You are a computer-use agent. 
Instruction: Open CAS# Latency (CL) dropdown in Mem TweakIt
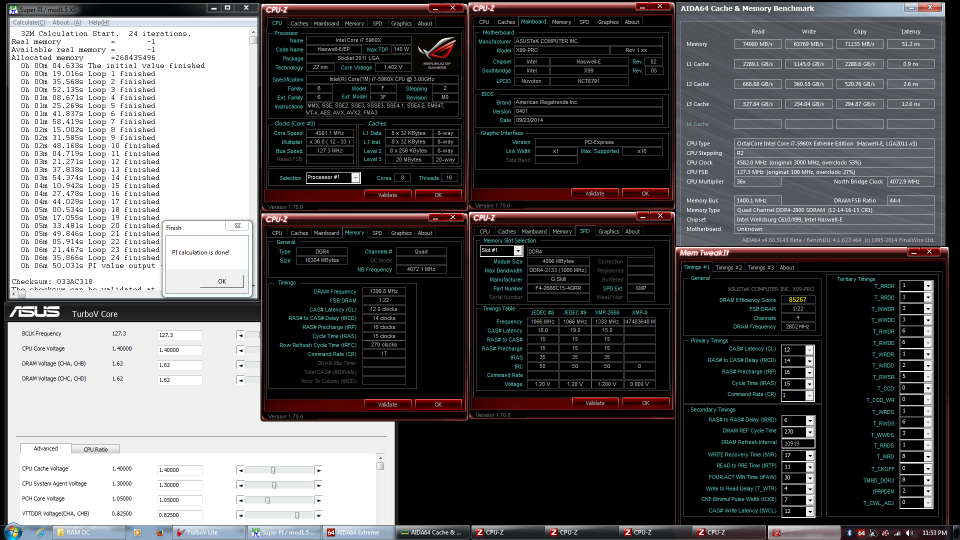point(809,350)
